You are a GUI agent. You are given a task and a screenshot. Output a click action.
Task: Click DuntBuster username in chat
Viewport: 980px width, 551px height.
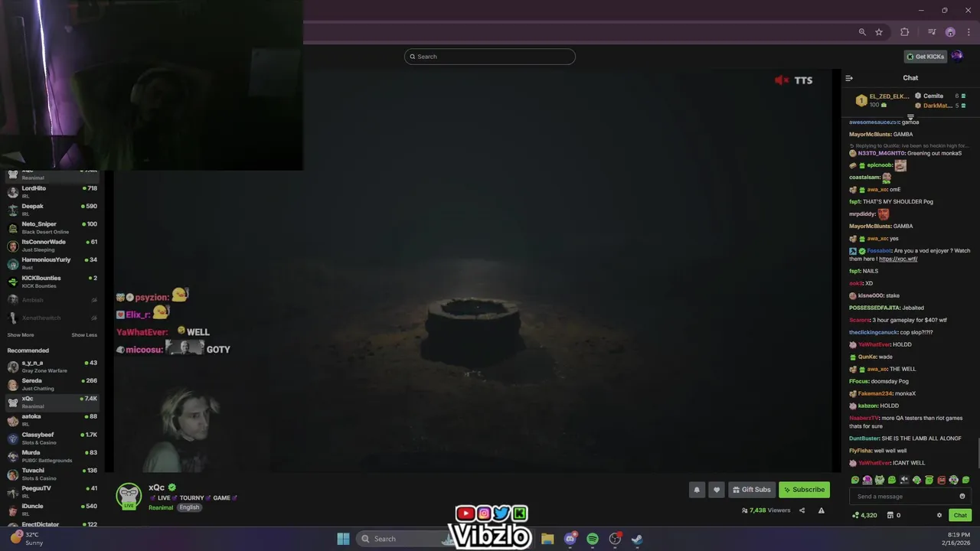pos(864,439)
